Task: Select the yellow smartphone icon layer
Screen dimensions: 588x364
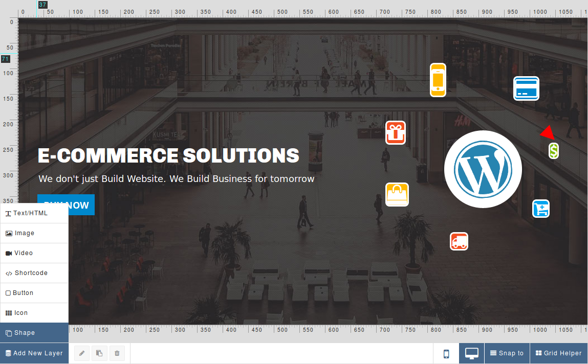Action: point(438,80)
